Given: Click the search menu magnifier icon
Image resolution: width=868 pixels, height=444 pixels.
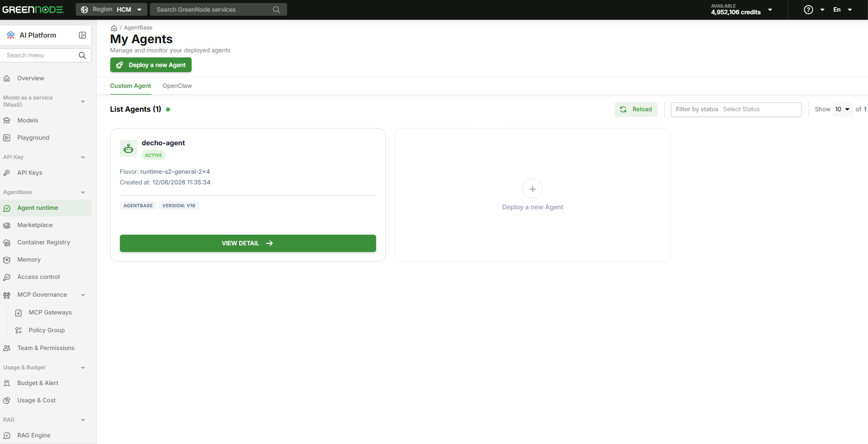Looking at the screenshot, I should point(82,55).
